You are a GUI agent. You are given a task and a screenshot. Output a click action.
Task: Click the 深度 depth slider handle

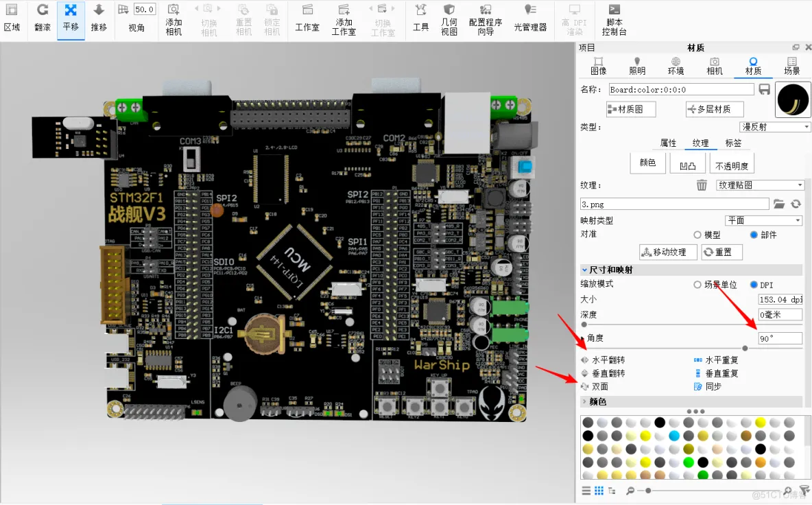click(x=584, y=325)
